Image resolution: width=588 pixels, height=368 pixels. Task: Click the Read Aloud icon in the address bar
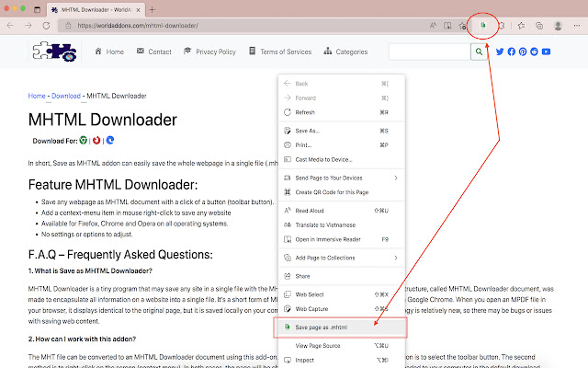point(433,26)
